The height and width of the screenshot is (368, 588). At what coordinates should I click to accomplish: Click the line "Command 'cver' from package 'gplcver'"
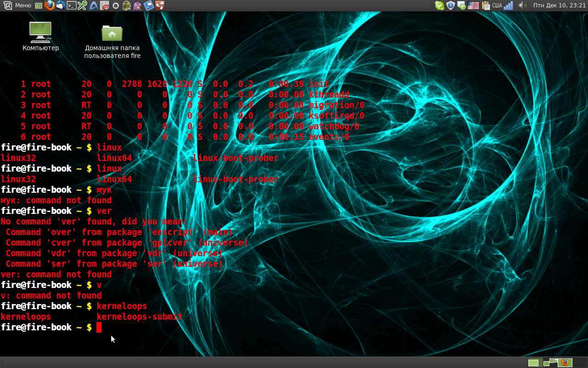pos(127,242)
